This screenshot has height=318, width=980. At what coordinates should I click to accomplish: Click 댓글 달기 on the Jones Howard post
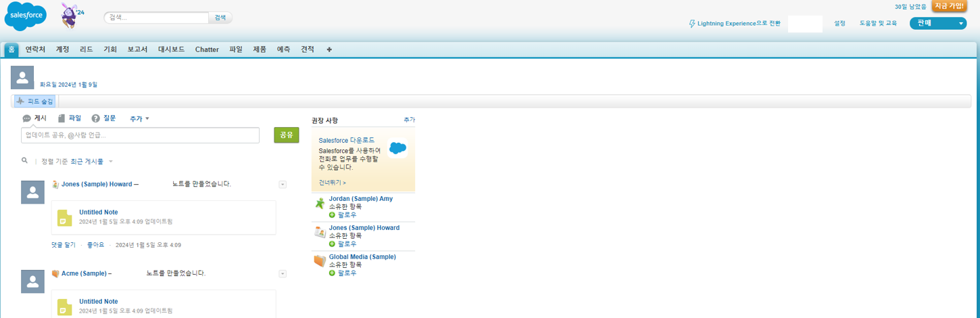(64, 245)
